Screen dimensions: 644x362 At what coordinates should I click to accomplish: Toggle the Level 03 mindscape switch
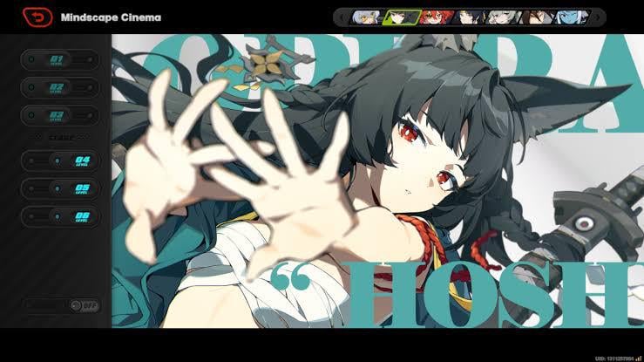tap(60, 115)
